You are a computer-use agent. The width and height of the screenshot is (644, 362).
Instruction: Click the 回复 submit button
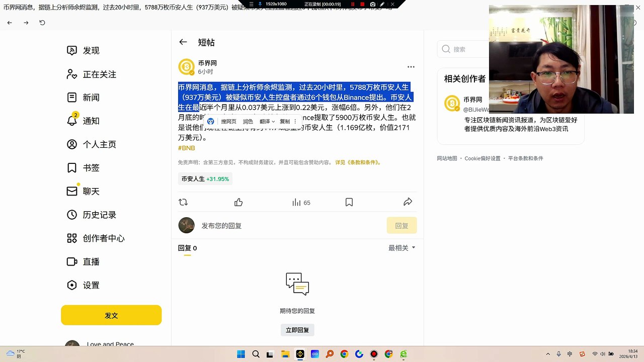click(x=402, y=226)
